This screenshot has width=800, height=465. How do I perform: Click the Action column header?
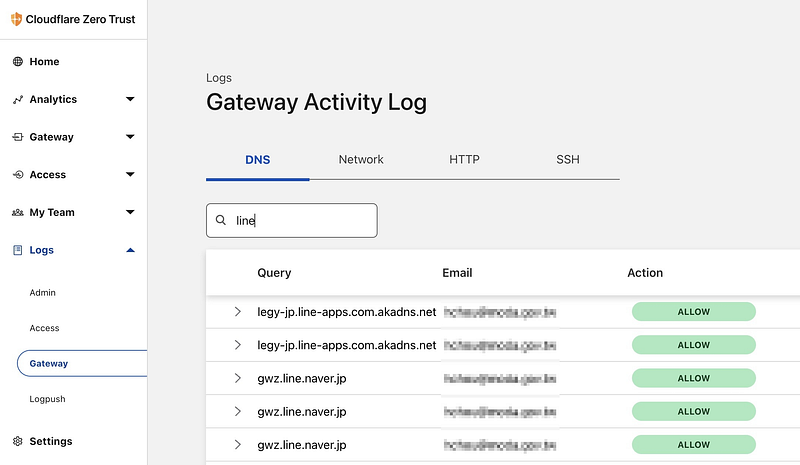point(645,273)
